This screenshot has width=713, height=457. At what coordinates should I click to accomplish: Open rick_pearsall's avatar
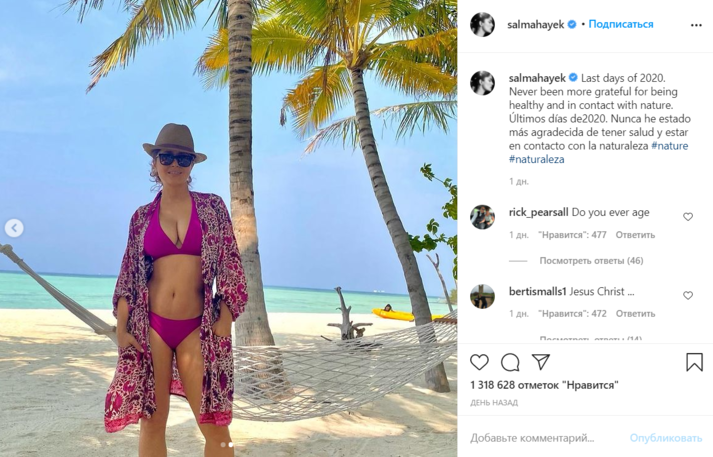tap(482, 217)
